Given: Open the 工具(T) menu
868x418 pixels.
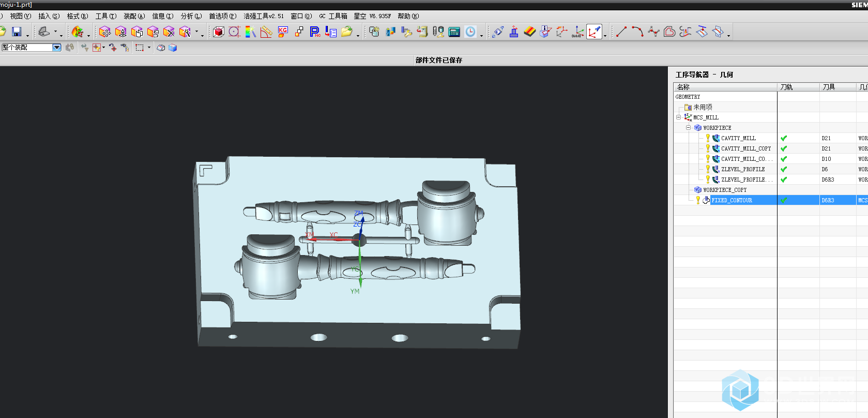Looking at the screenshot, I should coord(106,16).
